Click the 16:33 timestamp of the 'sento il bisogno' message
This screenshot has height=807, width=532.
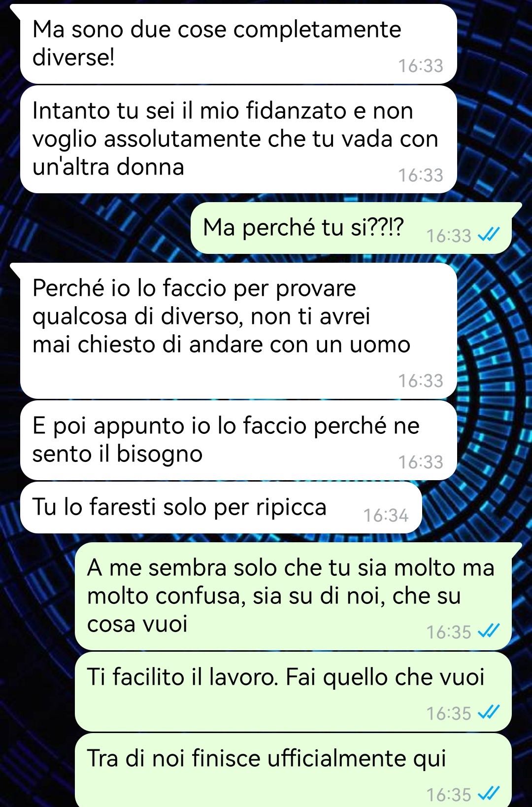pos(421,462)
